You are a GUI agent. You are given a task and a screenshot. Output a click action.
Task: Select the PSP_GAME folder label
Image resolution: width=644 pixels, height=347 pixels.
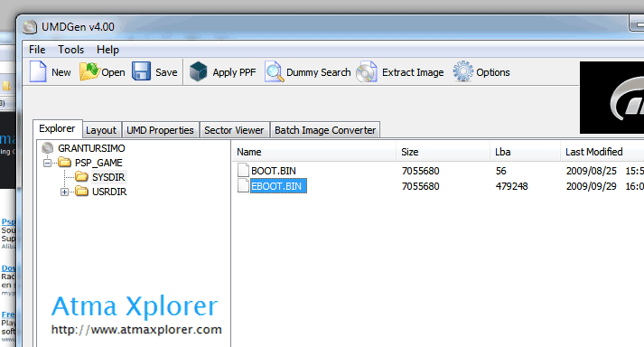(x=98, y=163)
